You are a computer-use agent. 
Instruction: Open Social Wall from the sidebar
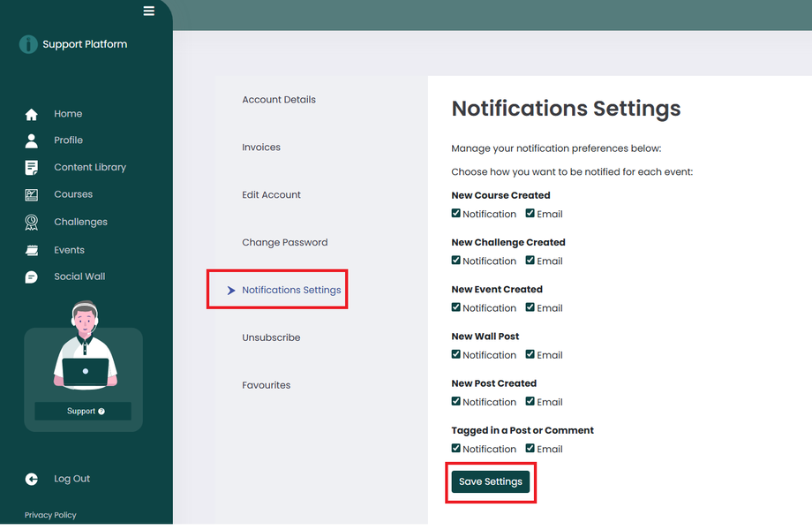[79, 276]
